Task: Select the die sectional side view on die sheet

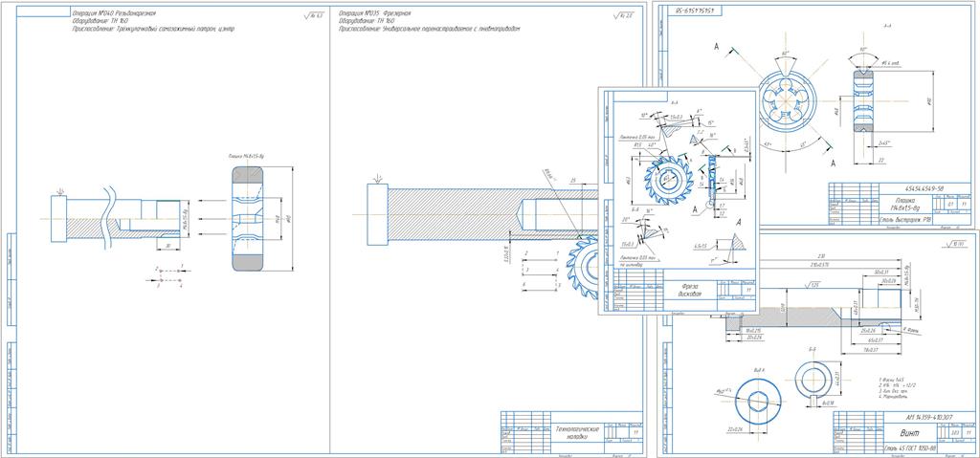Action: 864,100
